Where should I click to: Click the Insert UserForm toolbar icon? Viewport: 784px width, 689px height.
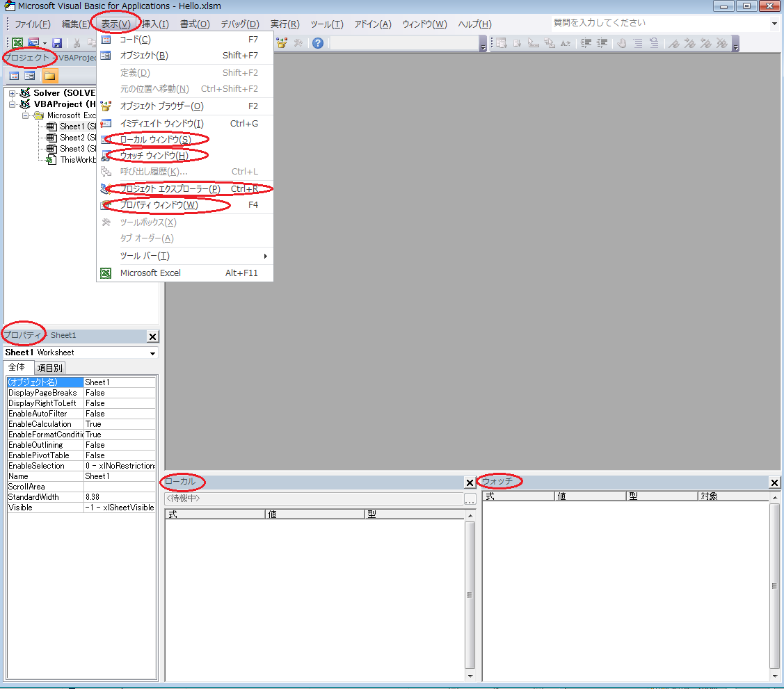pyautogui.click(x=33, y=43)
